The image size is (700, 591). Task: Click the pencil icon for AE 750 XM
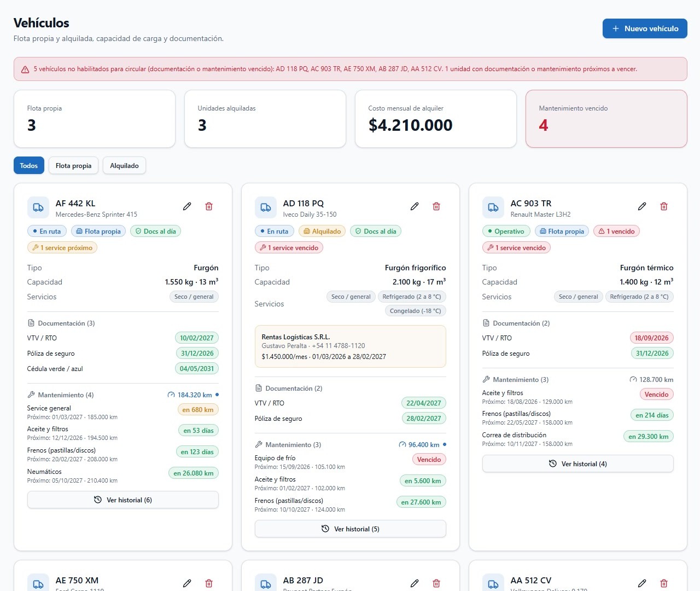(x=187, y=583)
